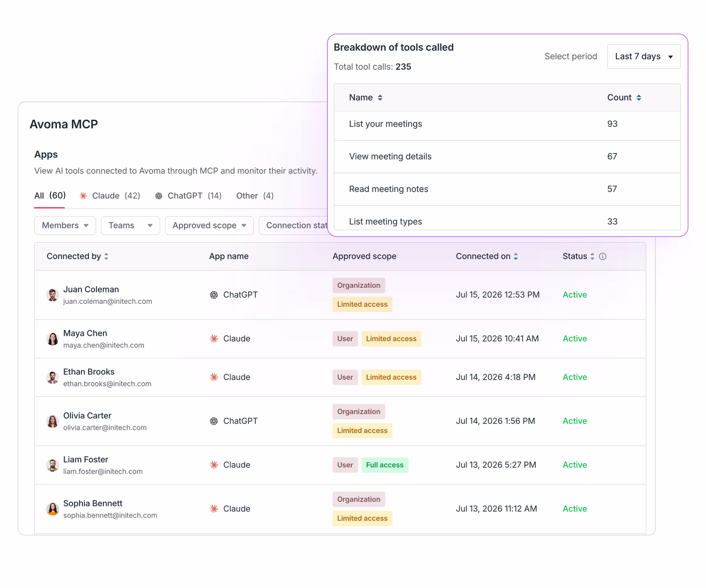This screenshot has width=706, height=588.
Task: Click Liam Foster's avatar
Action: [52, 465]
